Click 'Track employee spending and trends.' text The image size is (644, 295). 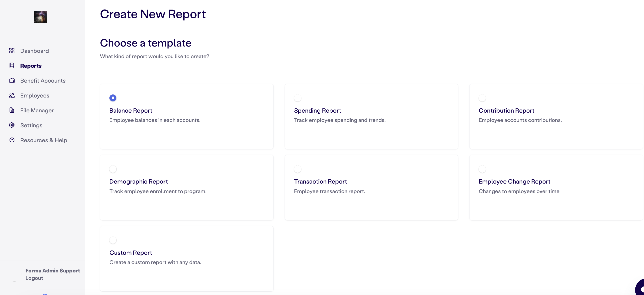pyautogui.click(x=340, y=120)
